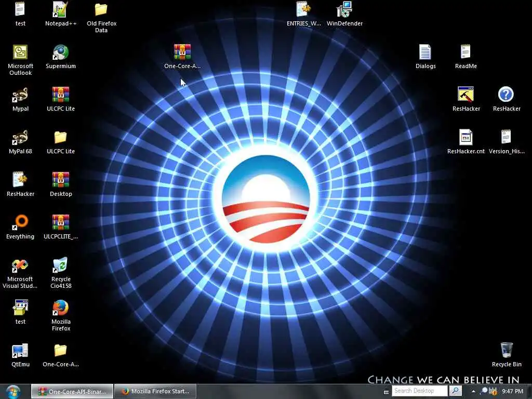Open the tray icon with the orange badge

tap(493, 391)
